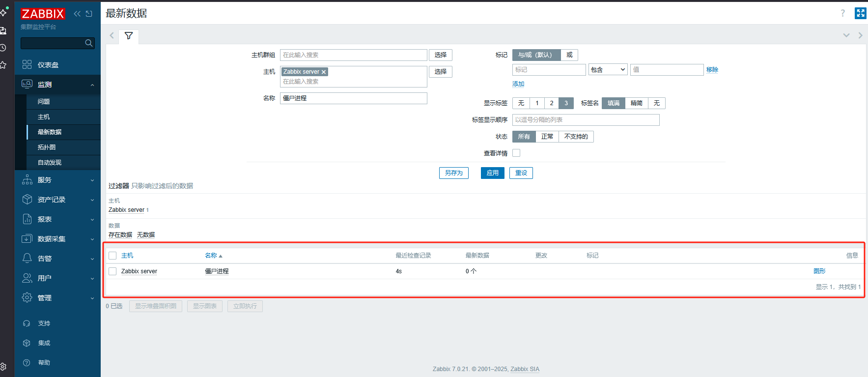Set 状态 filter to 不支持的
868x377 pixels.
tap(576, 137)
